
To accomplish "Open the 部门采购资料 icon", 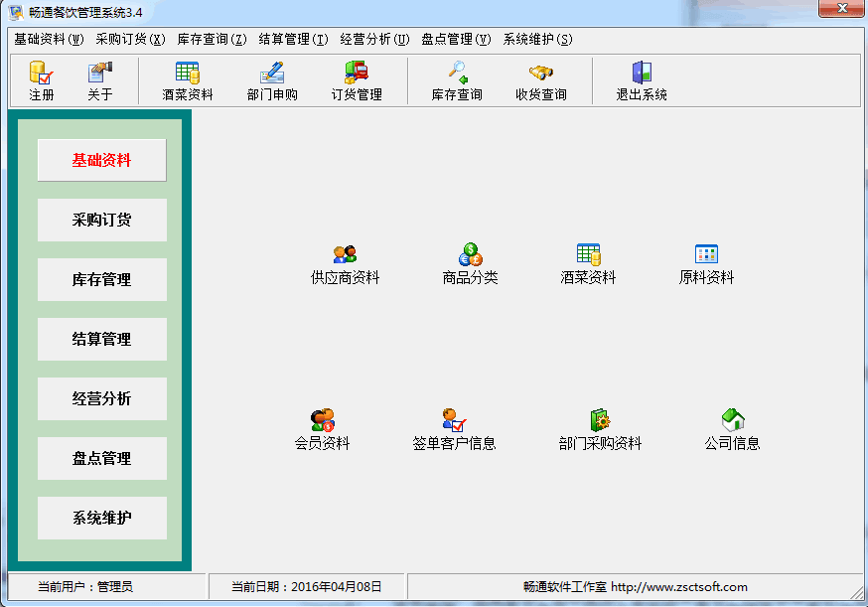I will tap(600, 429).
